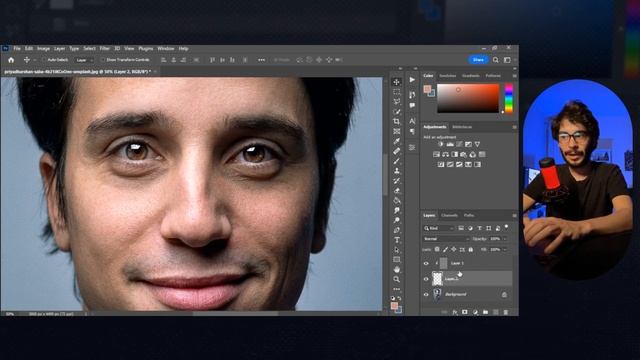Screen dimensions: 640x360
Task: Open the Window menu
Action: [x=166, y=49]
